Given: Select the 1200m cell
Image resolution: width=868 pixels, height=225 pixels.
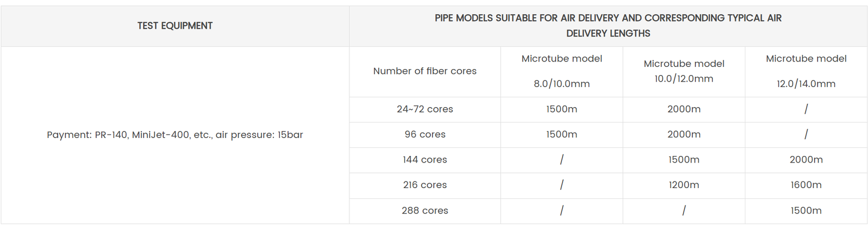Looking at the screenshot, I should click(684, 185).
